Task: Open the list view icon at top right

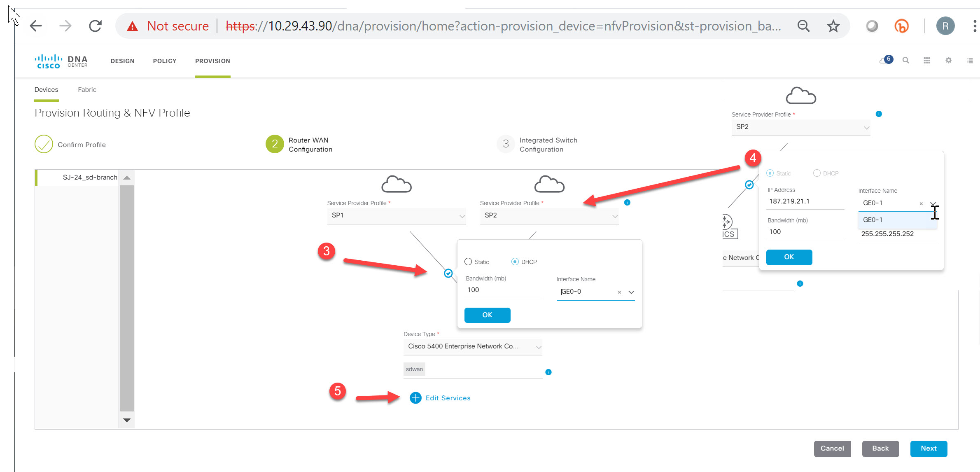Action: 970,60
